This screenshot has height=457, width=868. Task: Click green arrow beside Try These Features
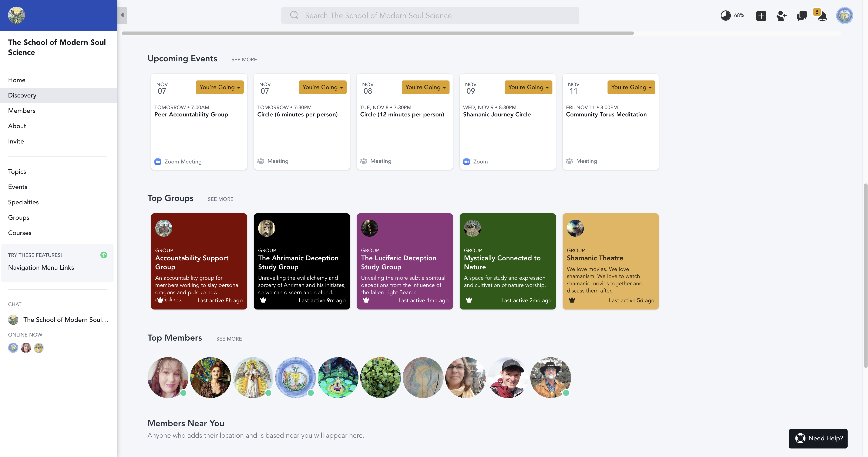[104, 255]
